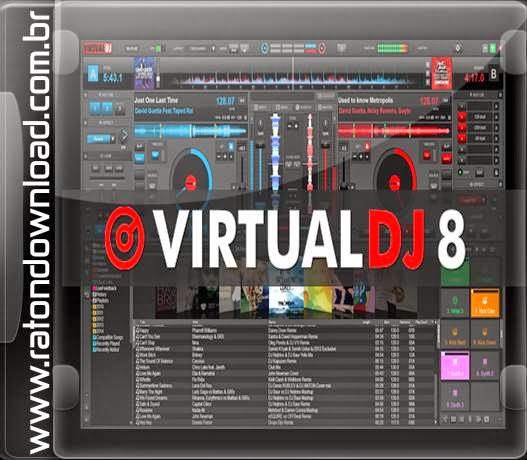Image resolution: width=527 pixels, height=460 pixels.
Task: Open the Playlists folder in tree
Action: click(x=100, y=301)
